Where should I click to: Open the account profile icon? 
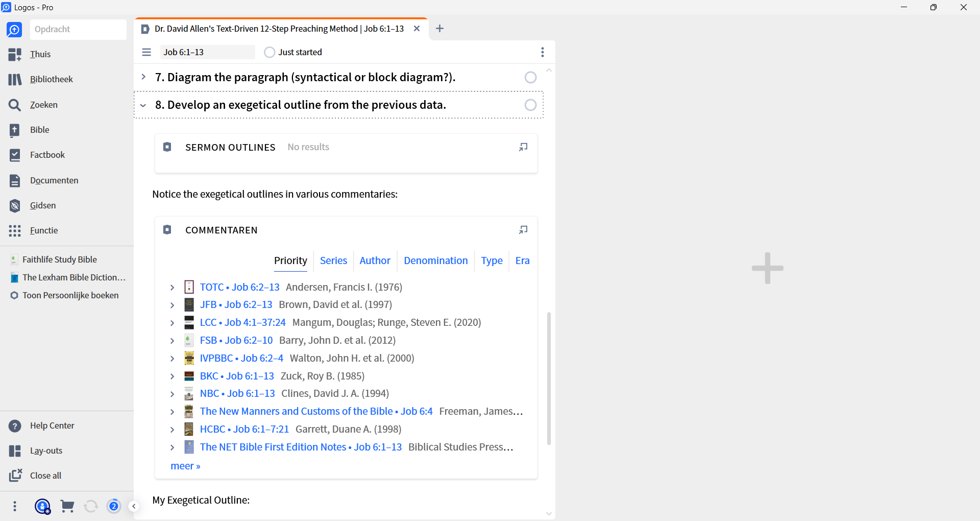click(x=42, y=506)
